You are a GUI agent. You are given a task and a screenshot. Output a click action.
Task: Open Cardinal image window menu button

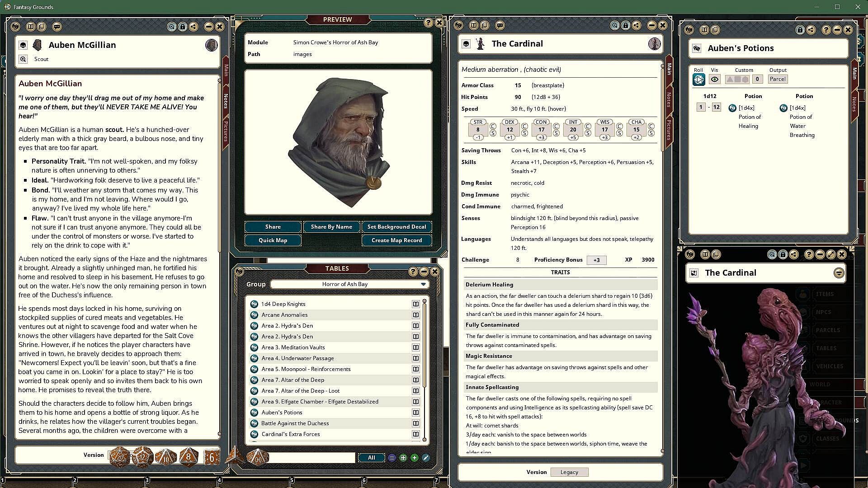[839, 273]
